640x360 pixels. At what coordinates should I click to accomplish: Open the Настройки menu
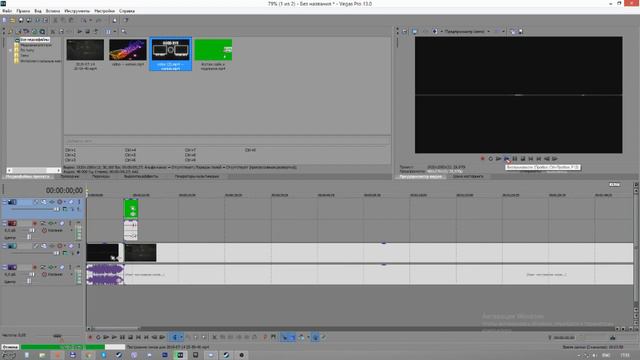click(104, 11)
